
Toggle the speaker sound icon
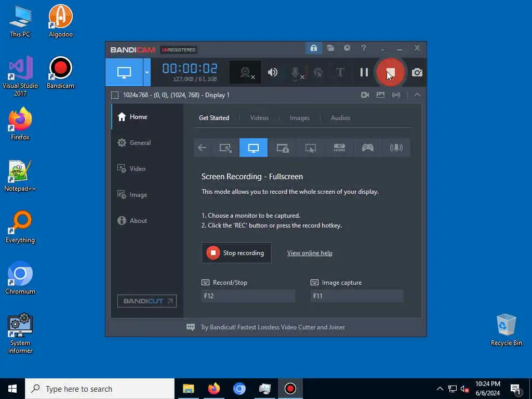point(272,72)
